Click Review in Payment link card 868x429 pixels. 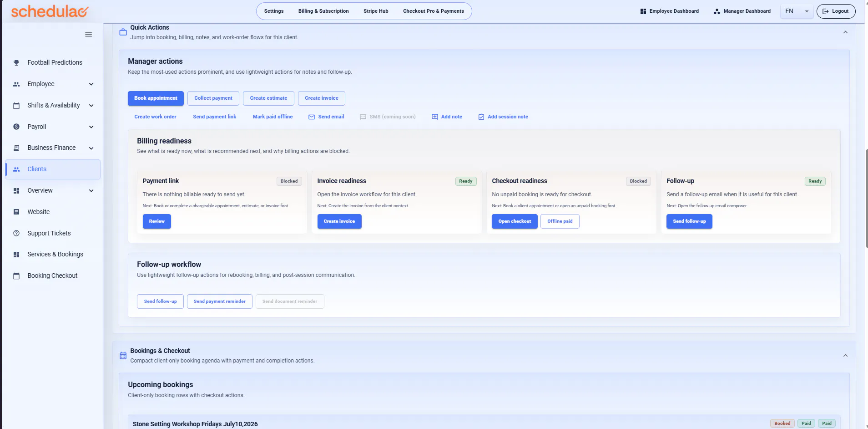point(157,221)
